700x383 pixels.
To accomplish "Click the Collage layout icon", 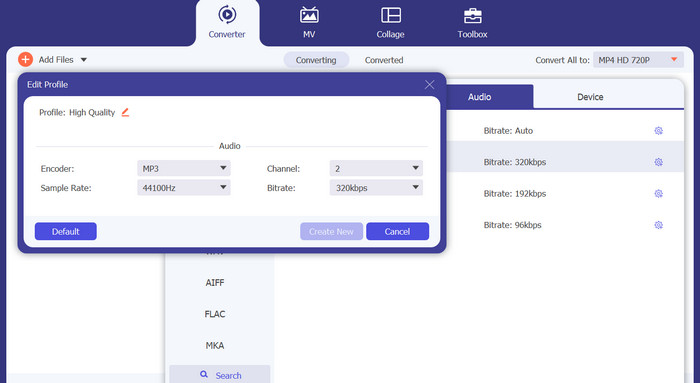I will click(391, 15).
